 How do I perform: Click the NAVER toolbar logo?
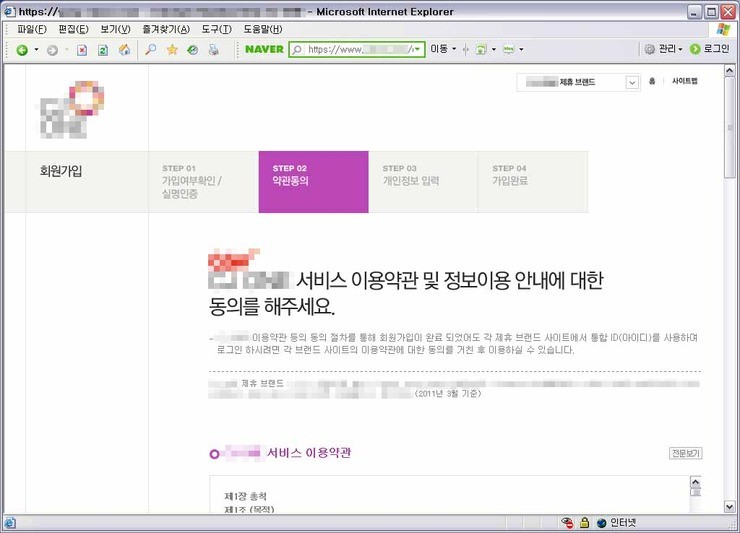[264, 49]
